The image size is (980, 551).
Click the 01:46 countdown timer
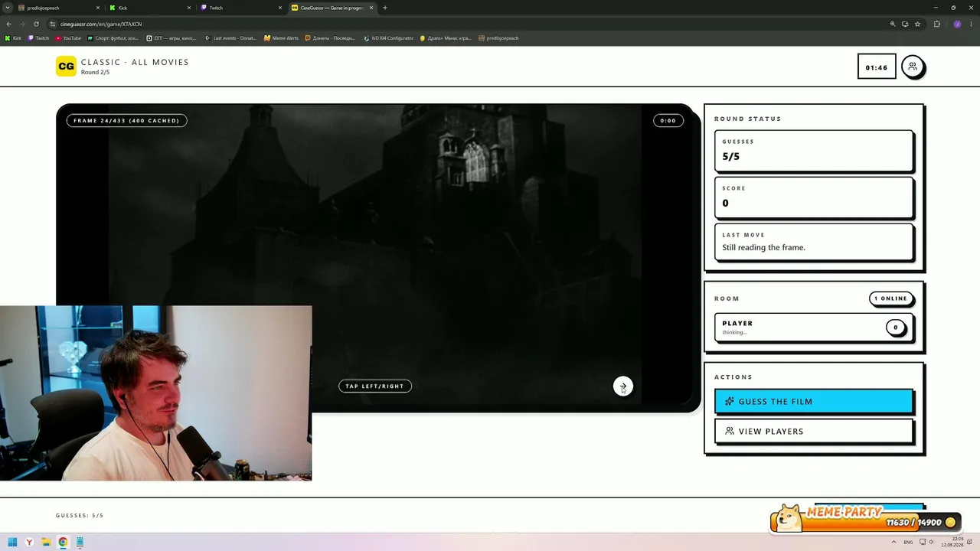877,67
